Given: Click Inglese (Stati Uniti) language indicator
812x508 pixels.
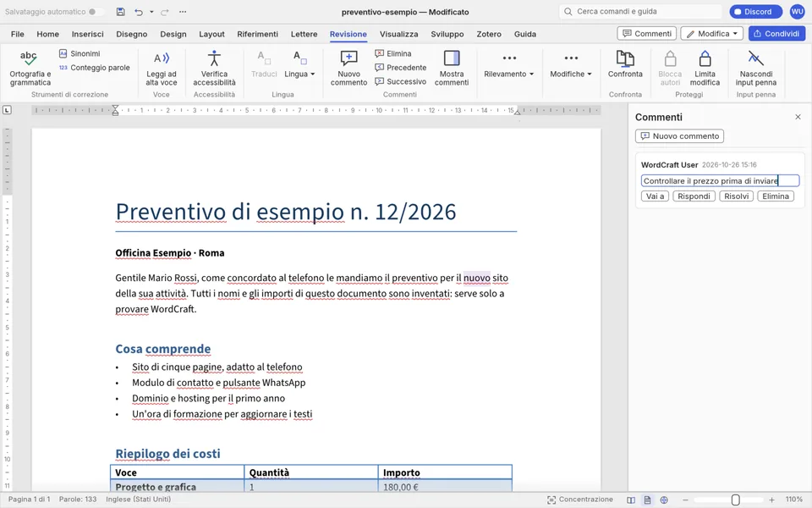Looking at the screenshot, I should point(138,500).
